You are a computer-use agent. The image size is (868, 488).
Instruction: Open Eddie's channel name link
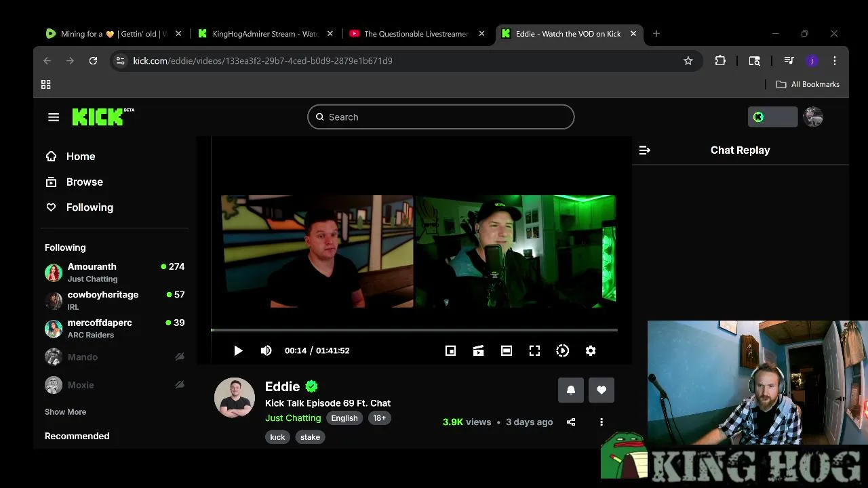click(282, 386)
